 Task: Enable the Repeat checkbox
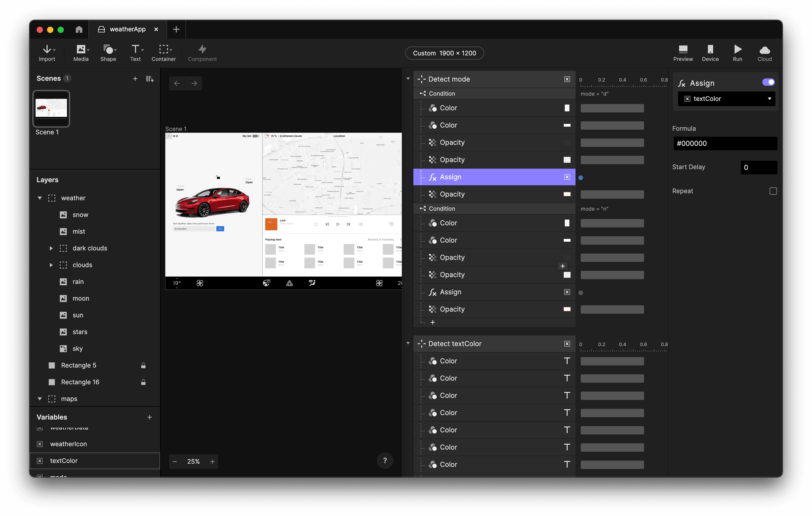click(x=773, y=191)
